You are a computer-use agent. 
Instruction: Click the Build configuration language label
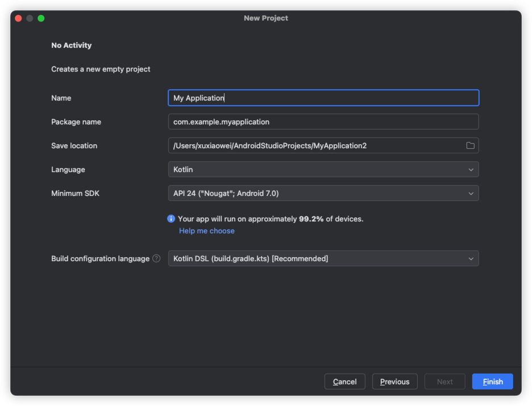click(x=100, y=259)
